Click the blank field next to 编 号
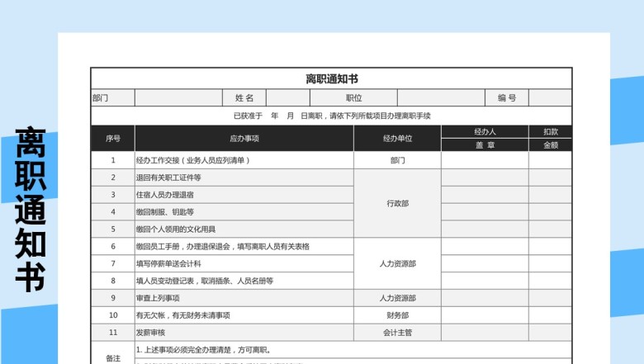 [x=551, y=97]
